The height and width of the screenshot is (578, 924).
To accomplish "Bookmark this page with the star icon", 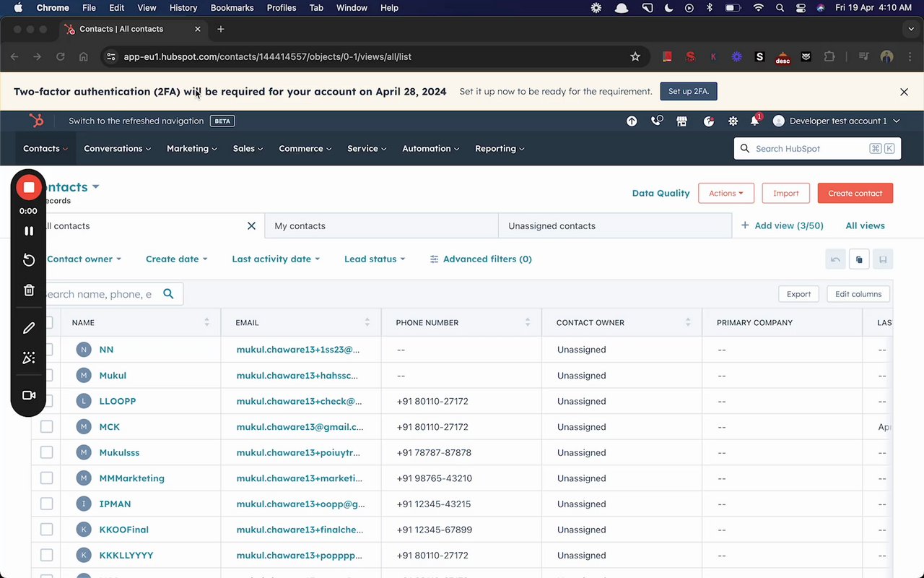I will pyautogui.click(x=635, y=56).
